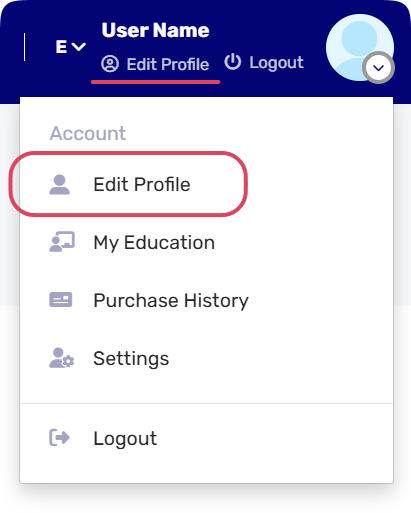Open My Education from the Account menu

[x=154, y=242]
